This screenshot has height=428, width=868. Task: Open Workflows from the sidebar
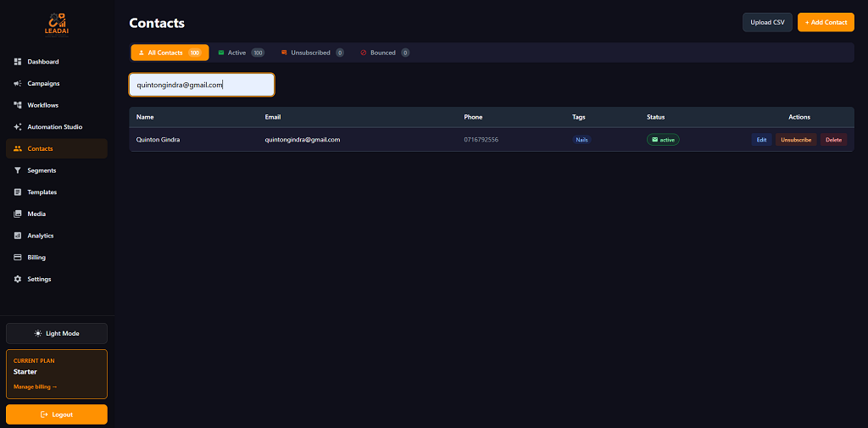[x=57, y=105]
